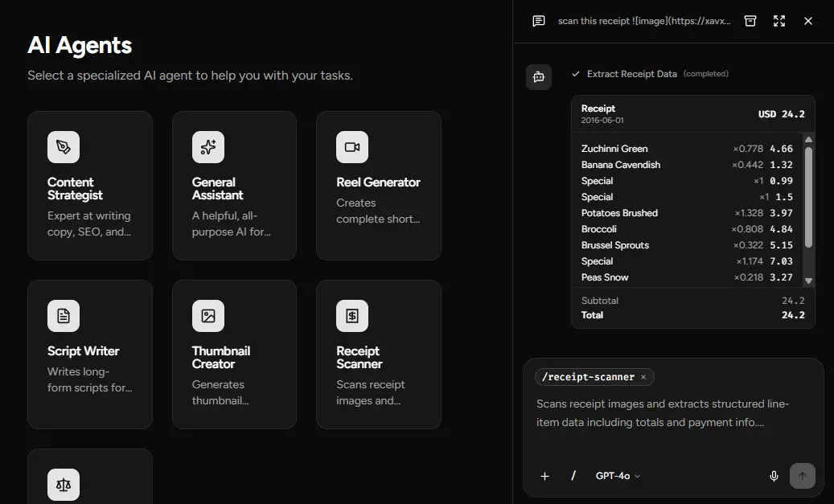Expand the chat panel to fullscreen
The width and height of the screenshot is (834, 504).
pyautogui.click(x=779, y=21)
